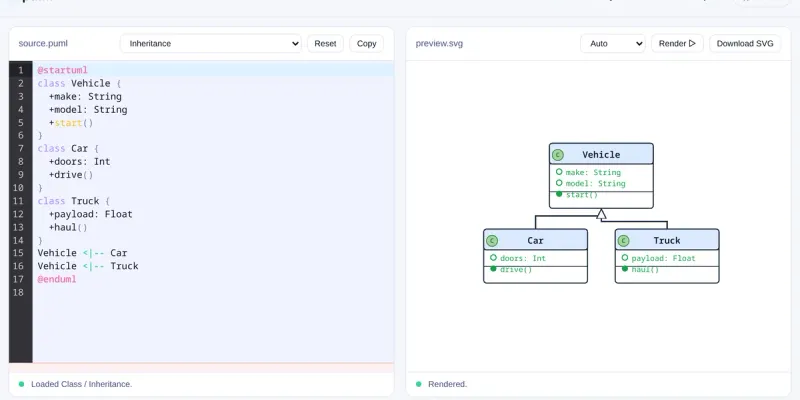Select the Vehicle class title in diagram
The width and height of the screenshot is (800, 400).
[x=601, y=155]
